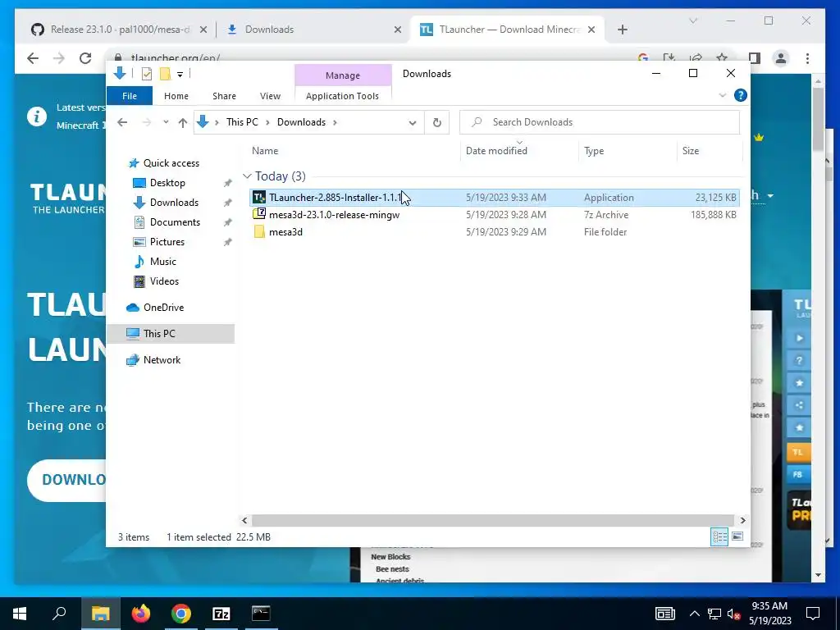
Task: Expand the chevron after Downloads in the breadcrumb
Action: coord(335,122)
